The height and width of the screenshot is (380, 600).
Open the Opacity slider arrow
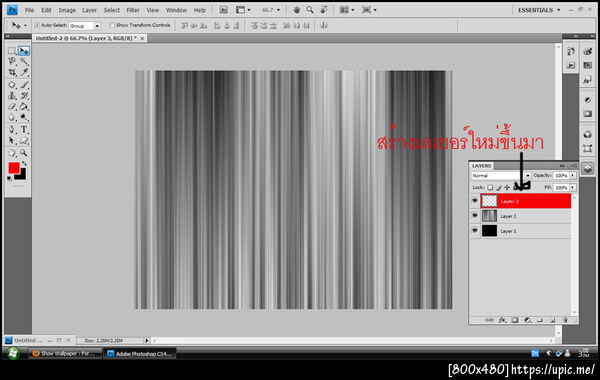coord(572,175)
